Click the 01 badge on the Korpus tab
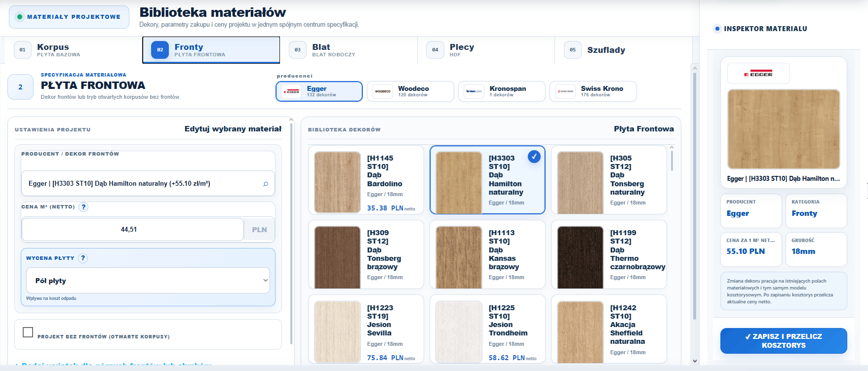 click(22, 50)
